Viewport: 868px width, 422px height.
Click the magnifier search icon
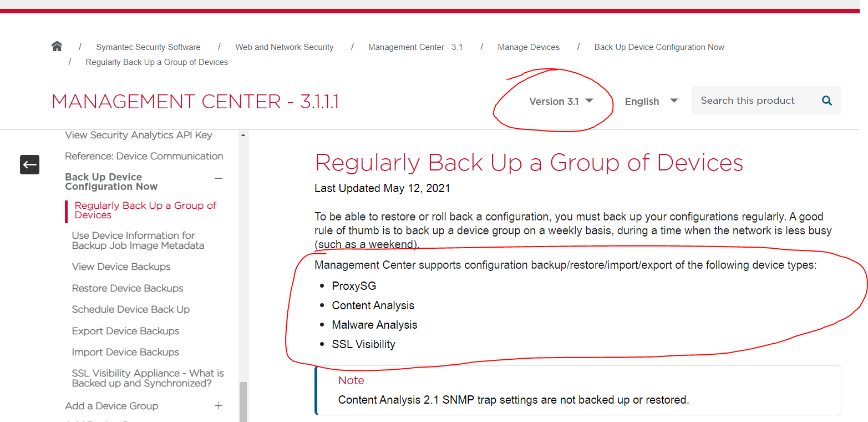(x=827, y=101)
